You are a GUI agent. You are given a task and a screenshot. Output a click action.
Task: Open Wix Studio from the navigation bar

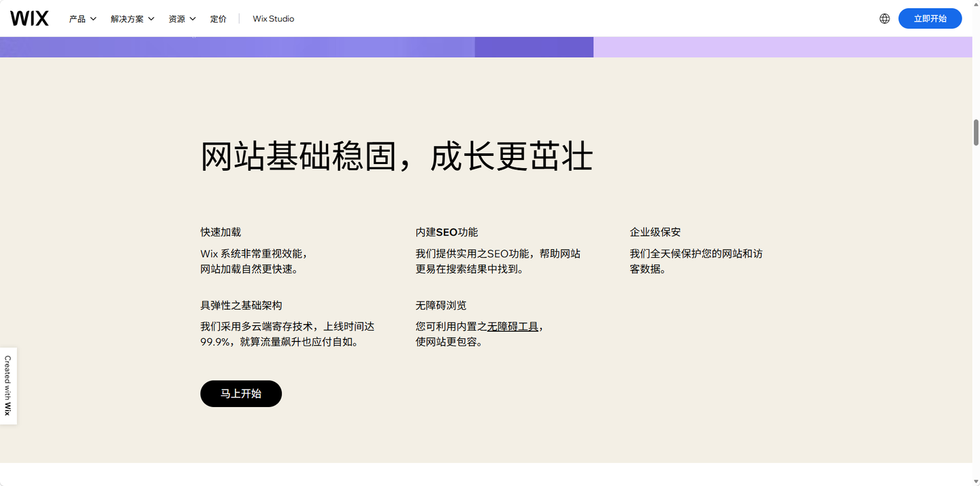click(x=274, y=19)
